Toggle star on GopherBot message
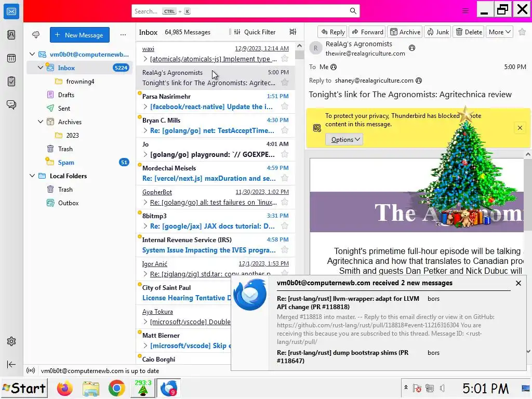 (285, 202)
